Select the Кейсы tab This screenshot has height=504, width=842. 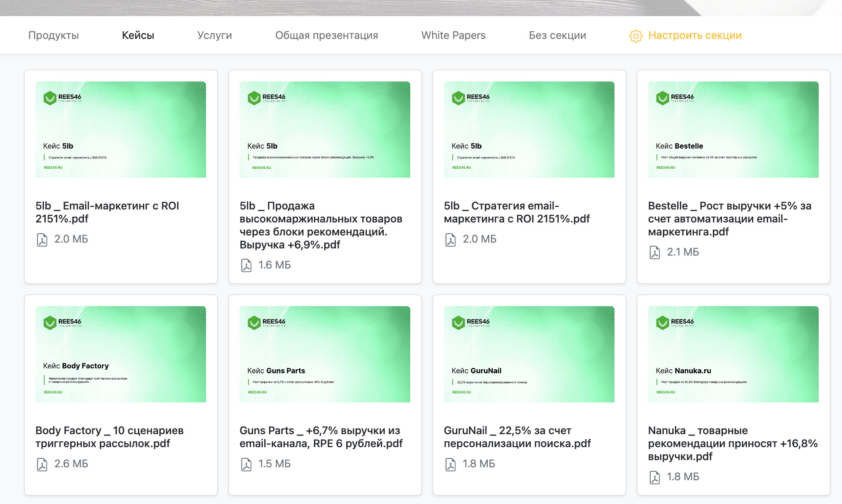tap(138, 35)
